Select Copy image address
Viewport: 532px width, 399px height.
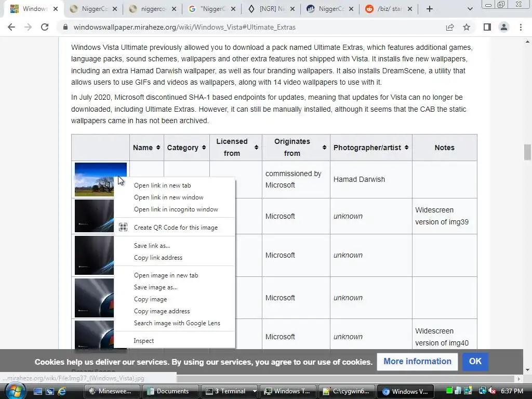tap(175, 311)
